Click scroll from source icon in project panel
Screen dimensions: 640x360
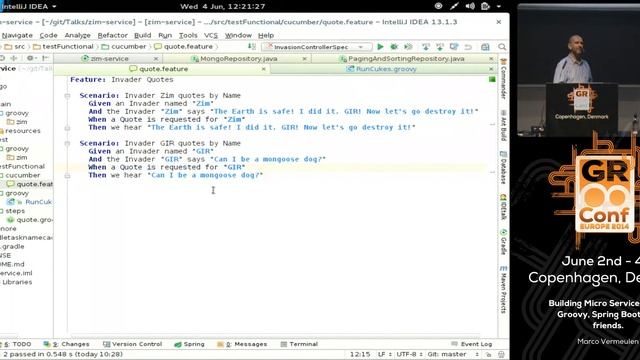(2, 58)
